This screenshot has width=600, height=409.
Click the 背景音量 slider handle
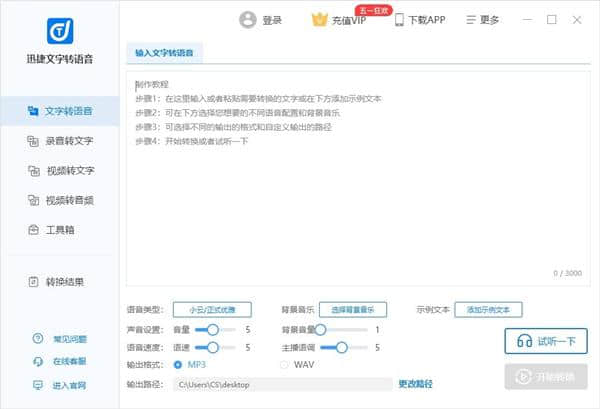click(x=320, y=329)
